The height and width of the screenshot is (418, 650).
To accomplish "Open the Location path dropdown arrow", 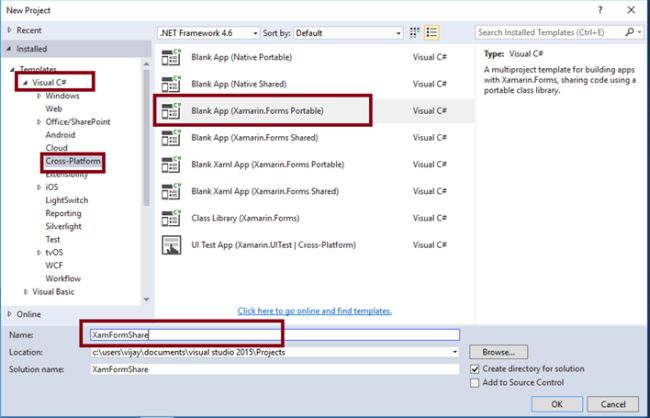I will pyautogui.click(x=455, y=352).
